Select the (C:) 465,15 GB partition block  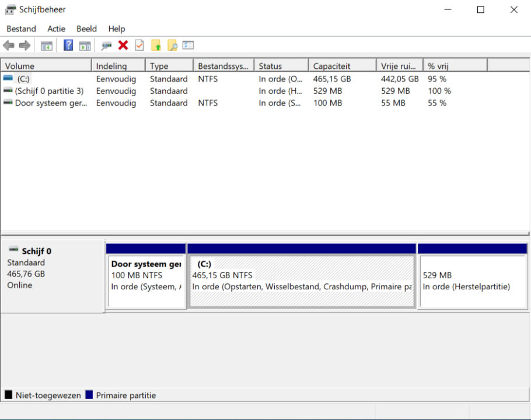tap(302, 281)
